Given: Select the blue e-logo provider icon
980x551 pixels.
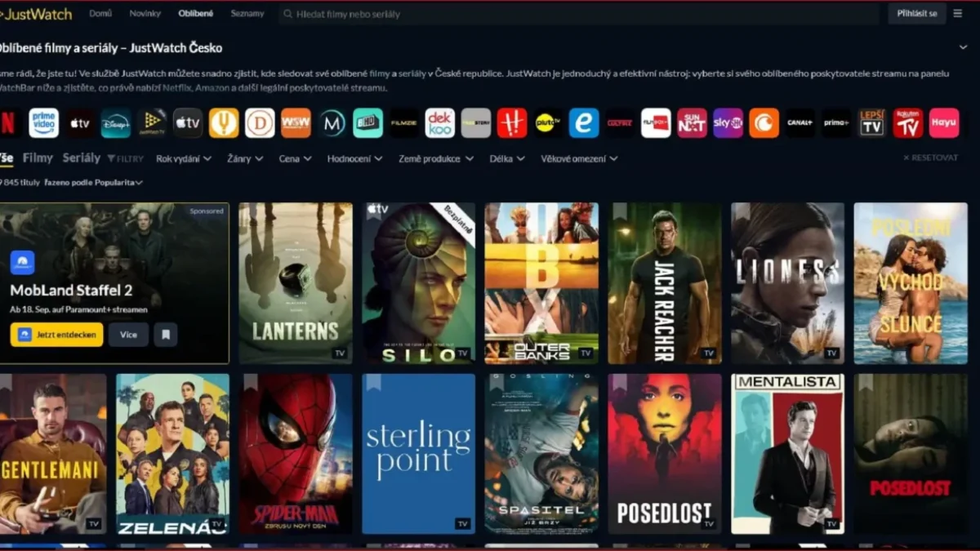Looking at the screenshot, I should (584, 123).
